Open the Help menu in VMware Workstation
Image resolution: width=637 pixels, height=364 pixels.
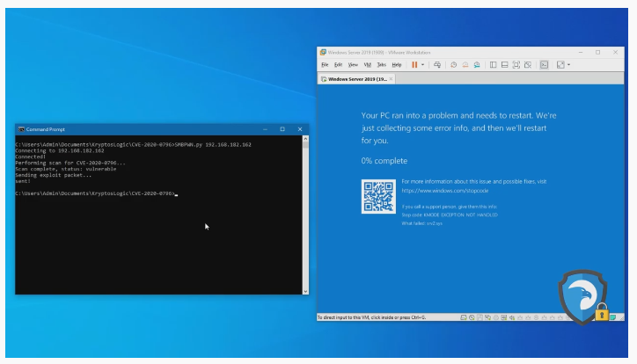point(397,65)
